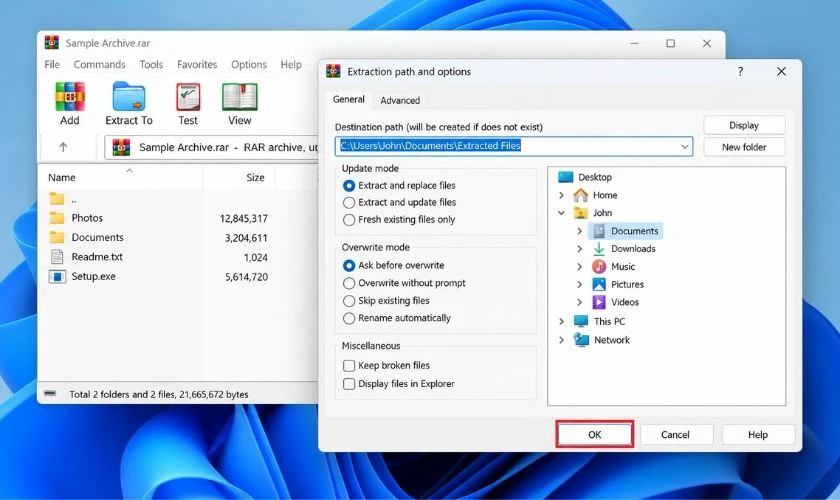Click the Network icon in tree

pos(581,340)
